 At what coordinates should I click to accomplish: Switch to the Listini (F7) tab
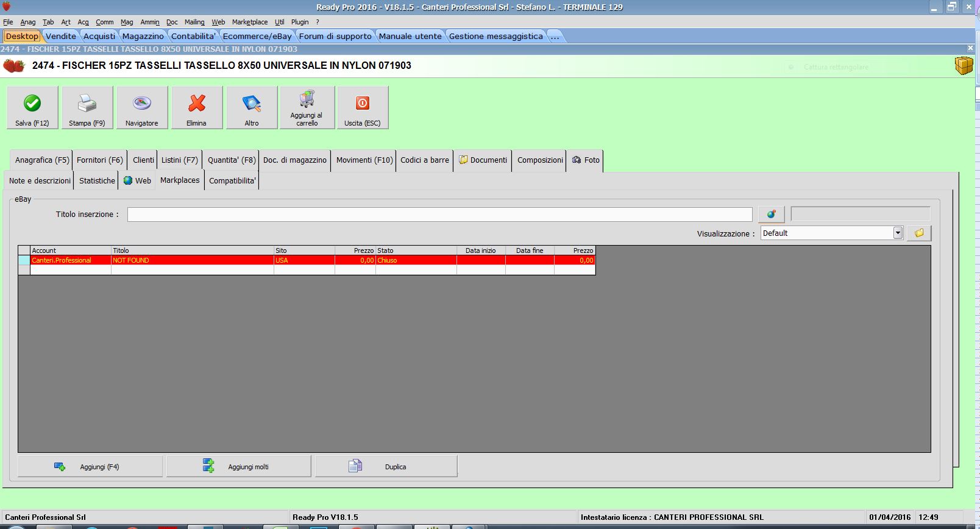pos(180,160)
